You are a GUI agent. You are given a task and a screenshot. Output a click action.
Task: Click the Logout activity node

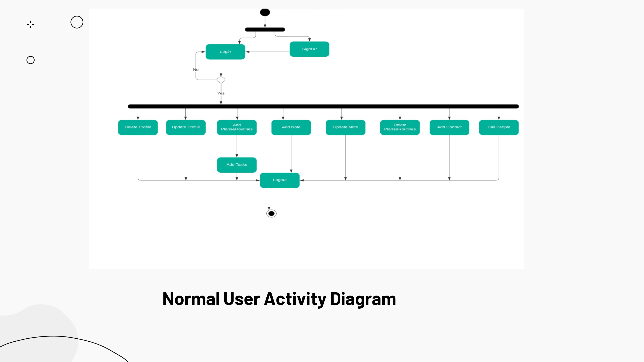click(280, 180)
